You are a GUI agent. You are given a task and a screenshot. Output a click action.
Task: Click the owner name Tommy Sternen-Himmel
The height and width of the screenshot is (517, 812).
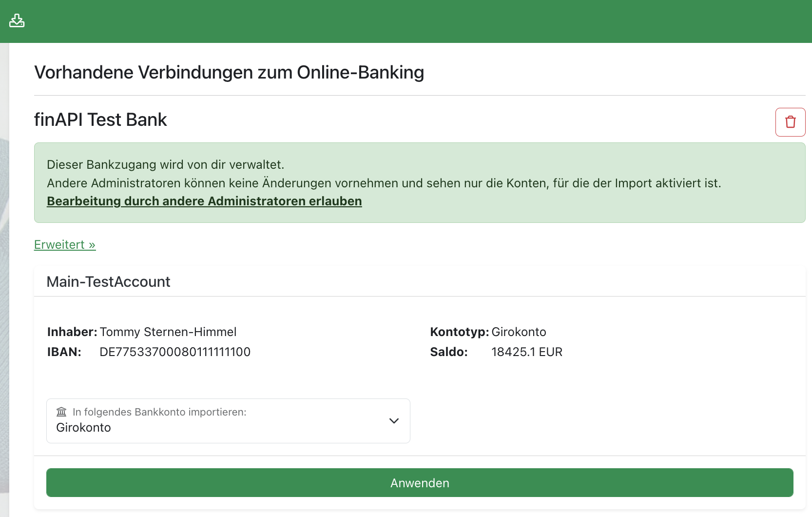tap(168, 332)
